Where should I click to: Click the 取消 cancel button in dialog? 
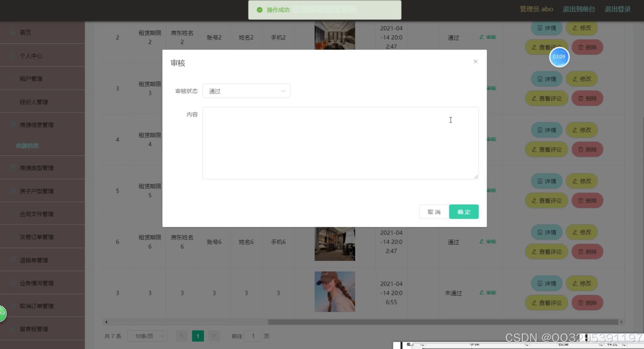(x=434, y=212)
